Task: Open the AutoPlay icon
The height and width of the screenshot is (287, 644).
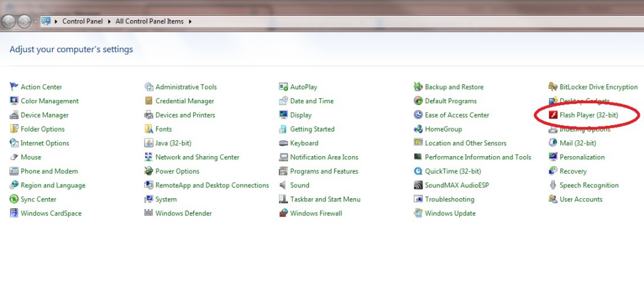Action: coord(284,87)
